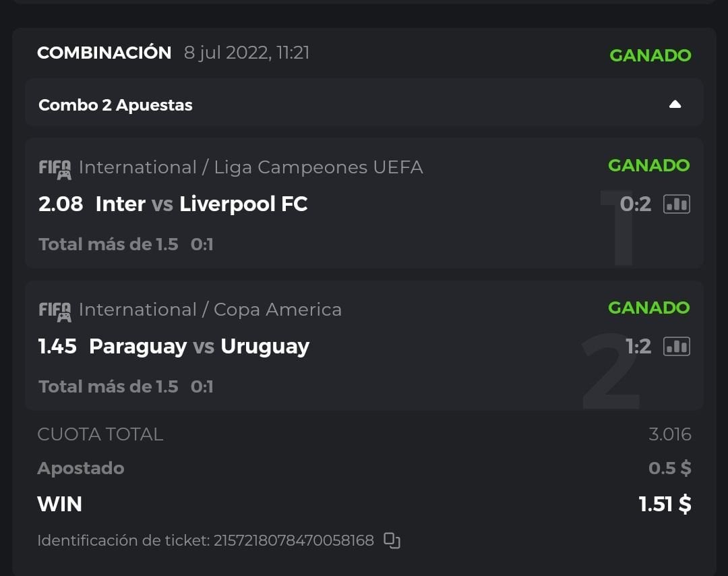Collapse the Combo 2 Apuestas arrow
The image size is (728, 576).
(675, 105)
